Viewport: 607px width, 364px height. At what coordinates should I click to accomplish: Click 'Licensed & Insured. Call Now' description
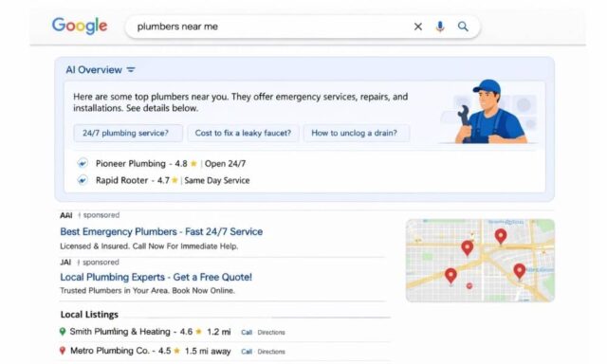point(149,246)
